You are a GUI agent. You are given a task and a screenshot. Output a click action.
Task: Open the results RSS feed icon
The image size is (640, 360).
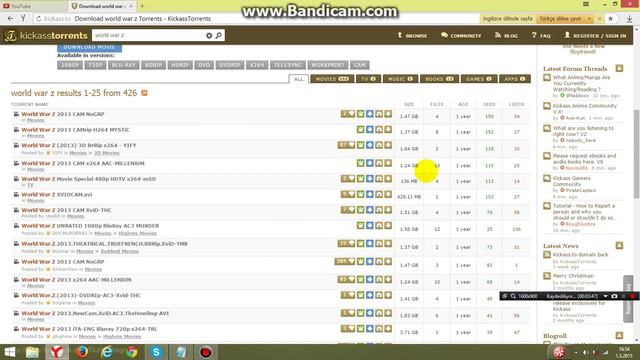pos(144,93)
